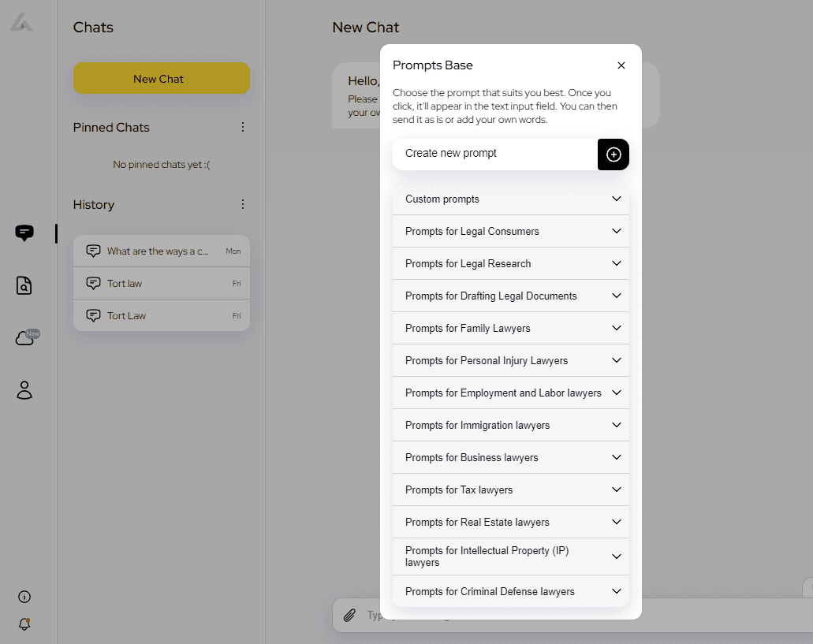The height and width of the screenshot is (644, 813).
Task: Click chat icon beside 'What are the ways'
Action: tap(93, 251)
